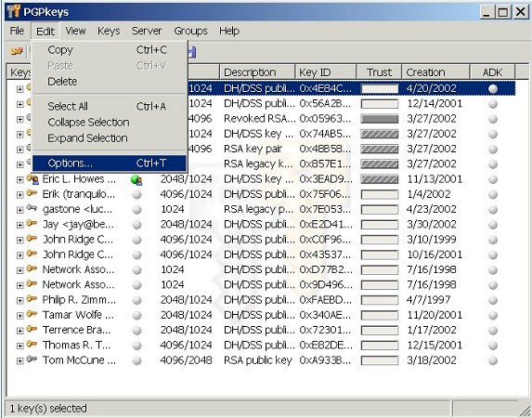
Task: Click key icon beside Philip R. Zimm
Action: [32, 299]
